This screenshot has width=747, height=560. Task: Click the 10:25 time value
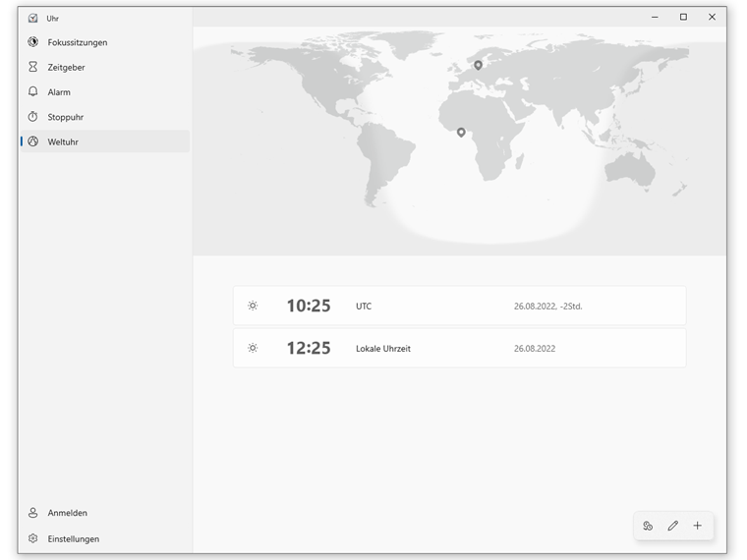(x=309, y=306)
